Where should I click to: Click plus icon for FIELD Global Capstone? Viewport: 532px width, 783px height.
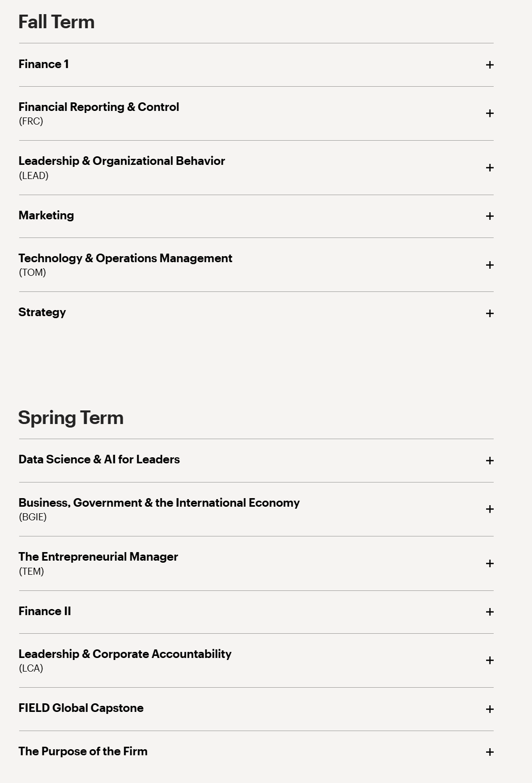pos(489,709)
